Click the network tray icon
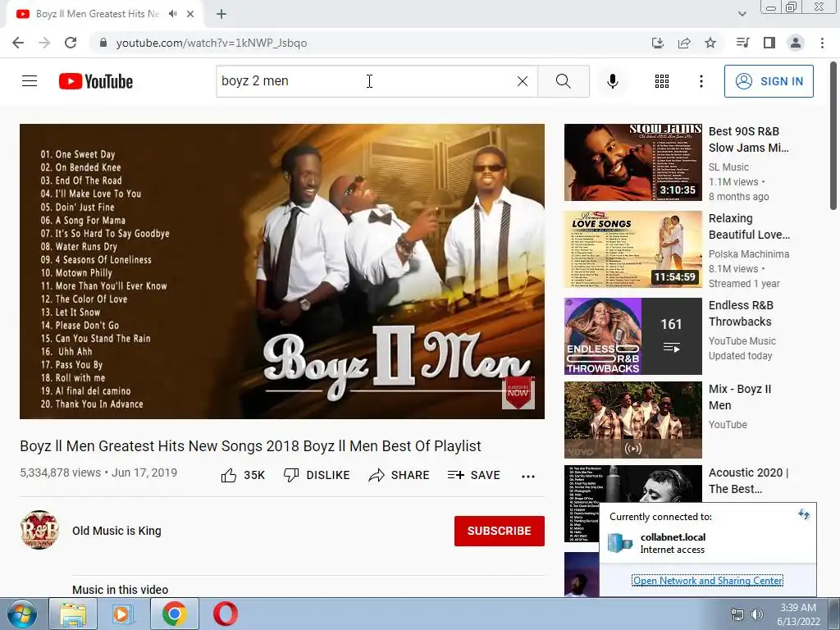Screen dimensions: 840x630 737,614
